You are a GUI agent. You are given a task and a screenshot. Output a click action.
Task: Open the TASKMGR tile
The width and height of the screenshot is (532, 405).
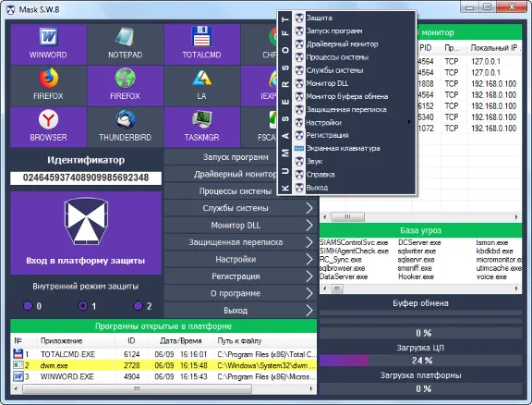click(x=202, y=127)
